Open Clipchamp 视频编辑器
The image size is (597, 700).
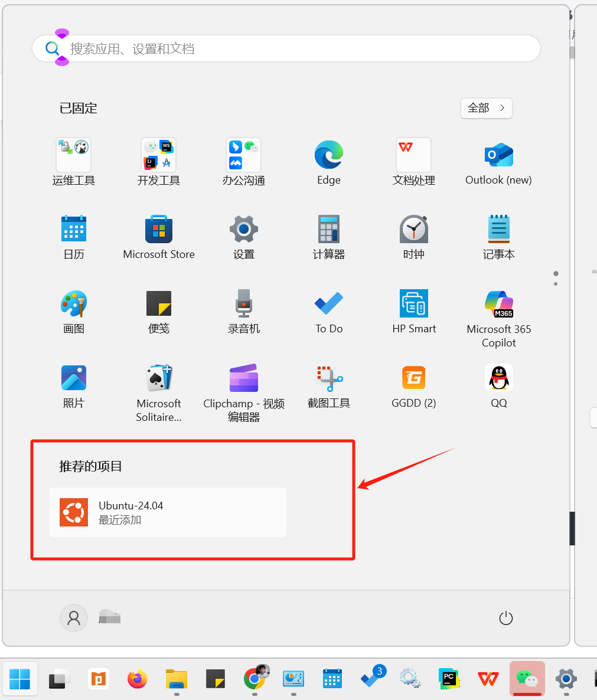point(244,393)
